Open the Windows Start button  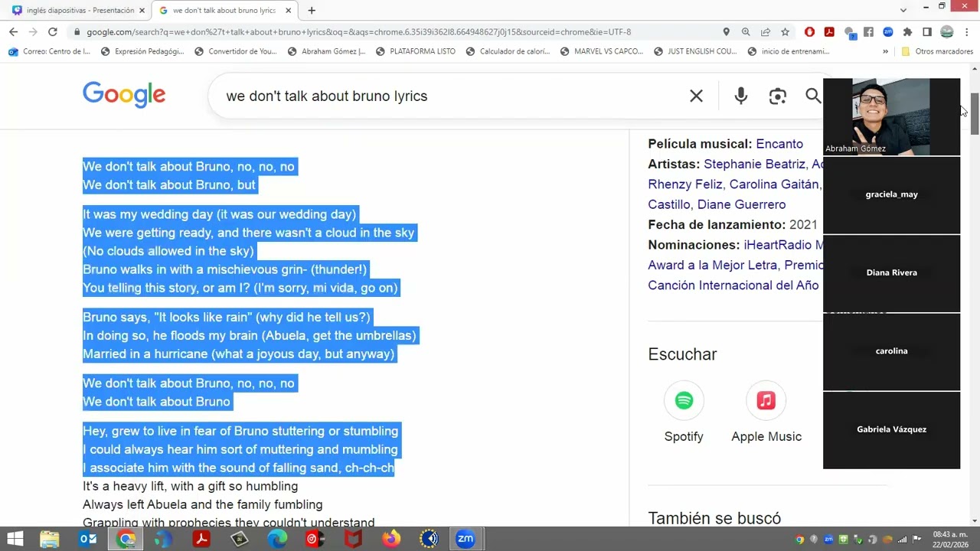[x=15, y=539]
